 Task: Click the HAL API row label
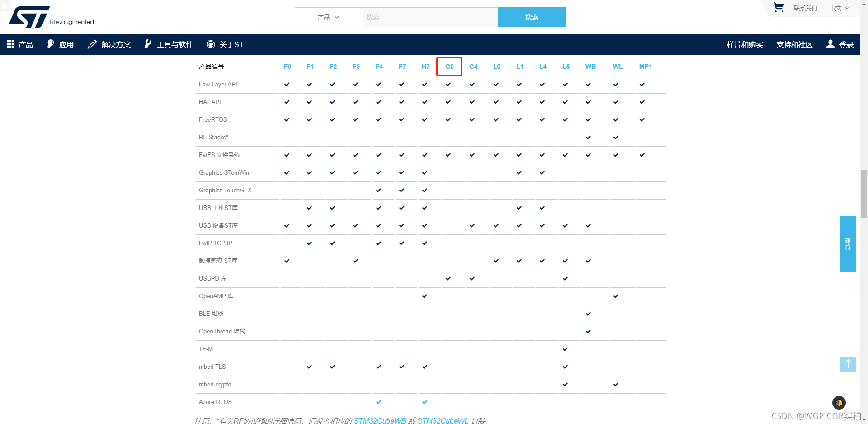pyautogui.click(x=210, y=102)
